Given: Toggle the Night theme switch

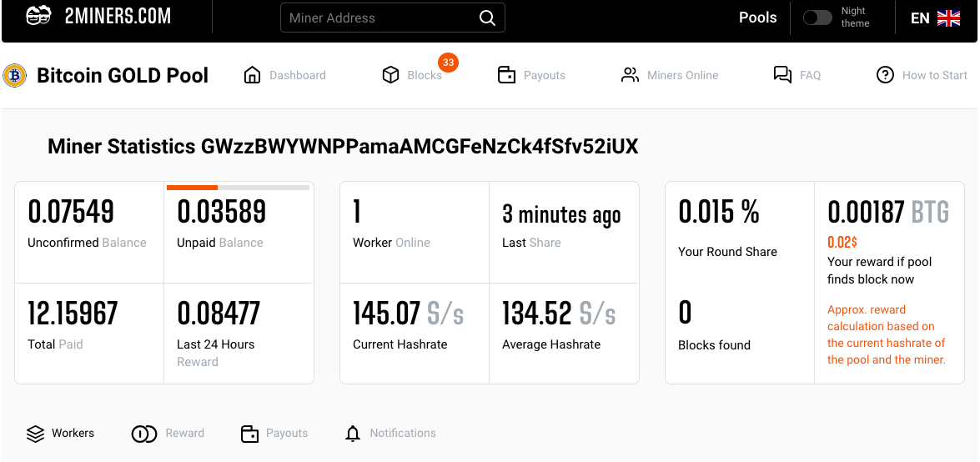Looking at the screenshot, I should tap(817, 18).
